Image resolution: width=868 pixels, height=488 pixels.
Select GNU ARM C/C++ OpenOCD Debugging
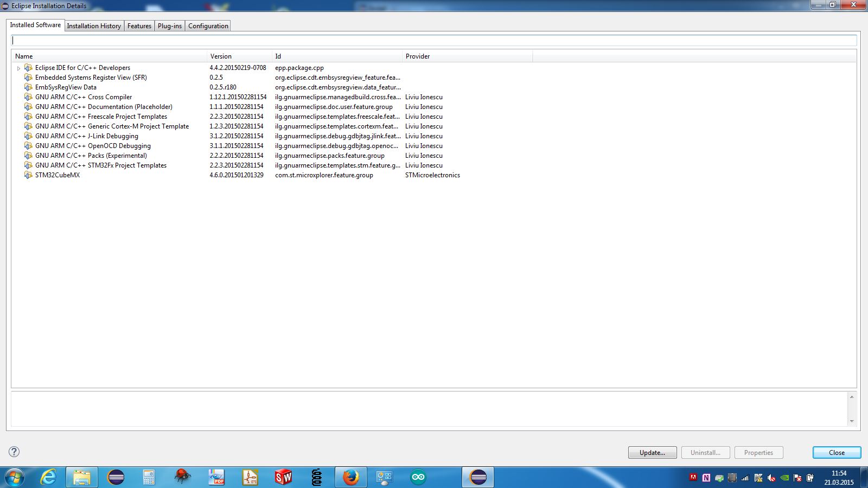click(x=93, y=146)
